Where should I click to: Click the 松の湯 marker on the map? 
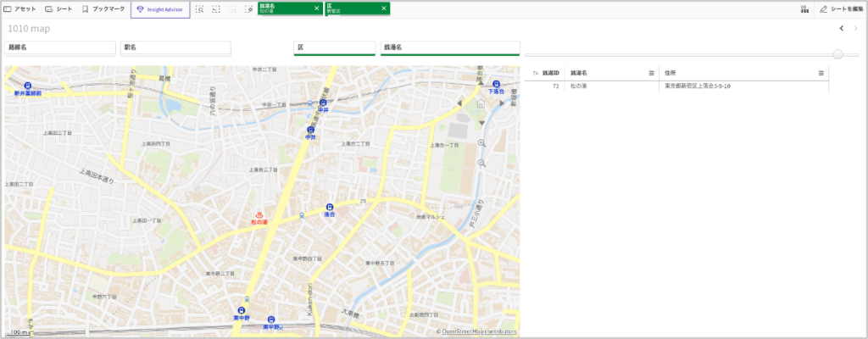pyautogui.click(x=259, y=215)
